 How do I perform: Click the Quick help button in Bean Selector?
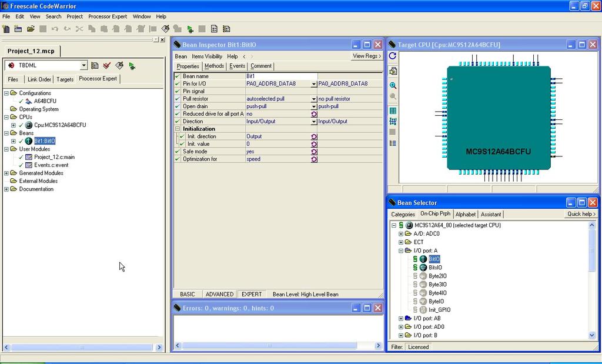point(581,214)
